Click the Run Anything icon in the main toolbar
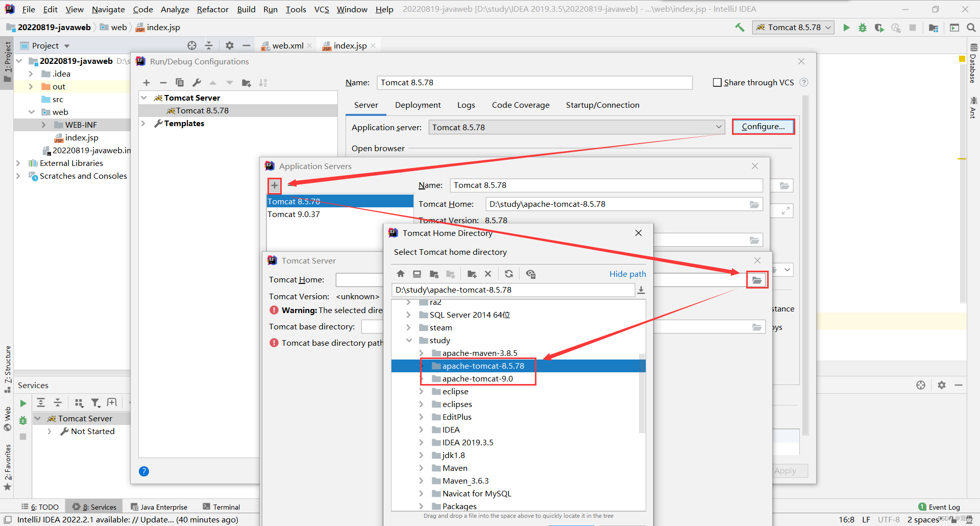The height and width of the screenshot is (526, 980). click(x=954, y=28)
